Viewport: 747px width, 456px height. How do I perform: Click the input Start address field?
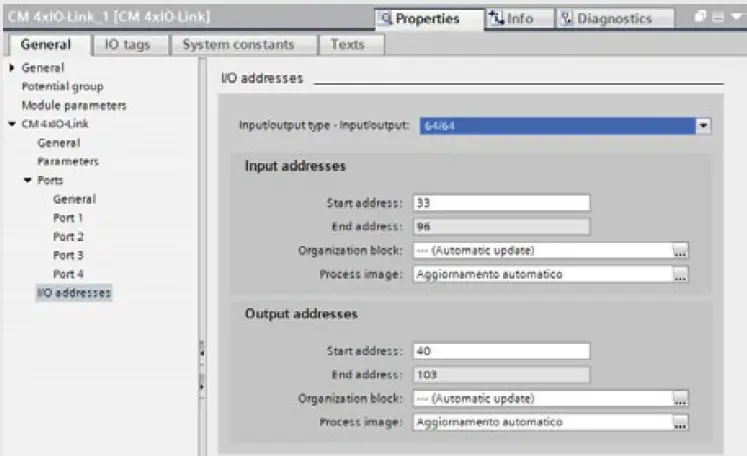pos(501,203)
